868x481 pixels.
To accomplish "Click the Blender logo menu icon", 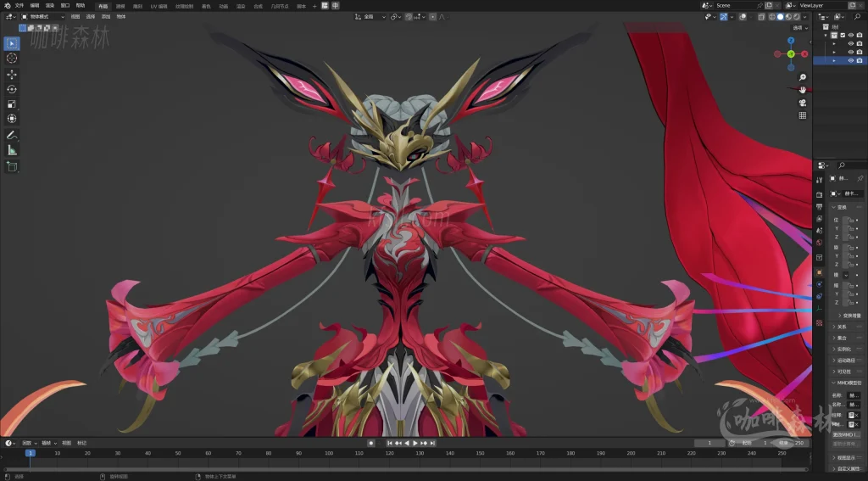I will click(x=8, y=6).
